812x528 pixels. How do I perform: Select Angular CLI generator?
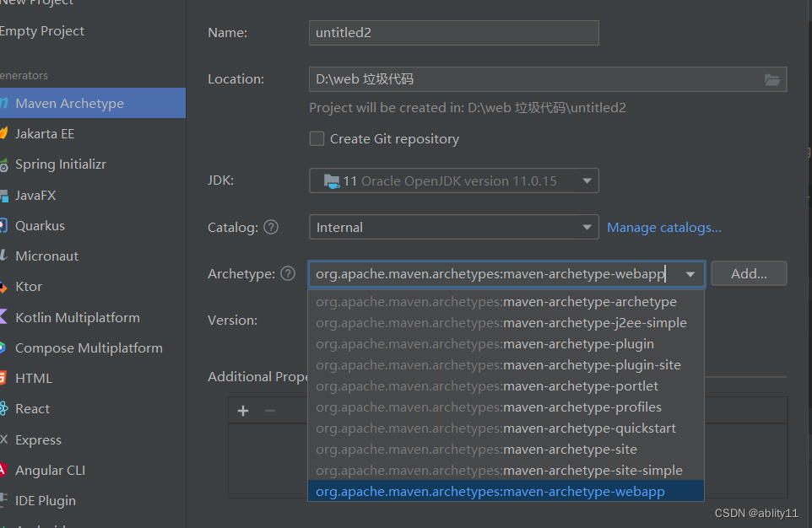[x=93, y=470]
